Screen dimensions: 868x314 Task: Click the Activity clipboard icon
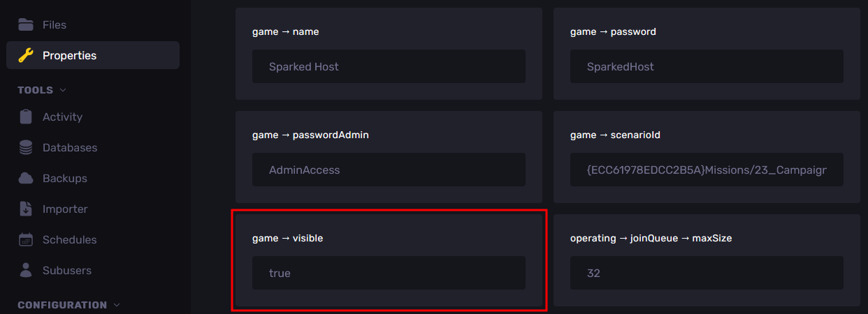tap(26, 117)
